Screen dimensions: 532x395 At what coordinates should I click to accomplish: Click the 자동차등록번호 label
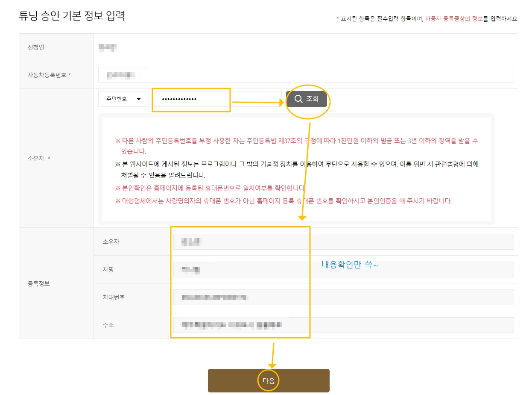[x=47, y=75]
